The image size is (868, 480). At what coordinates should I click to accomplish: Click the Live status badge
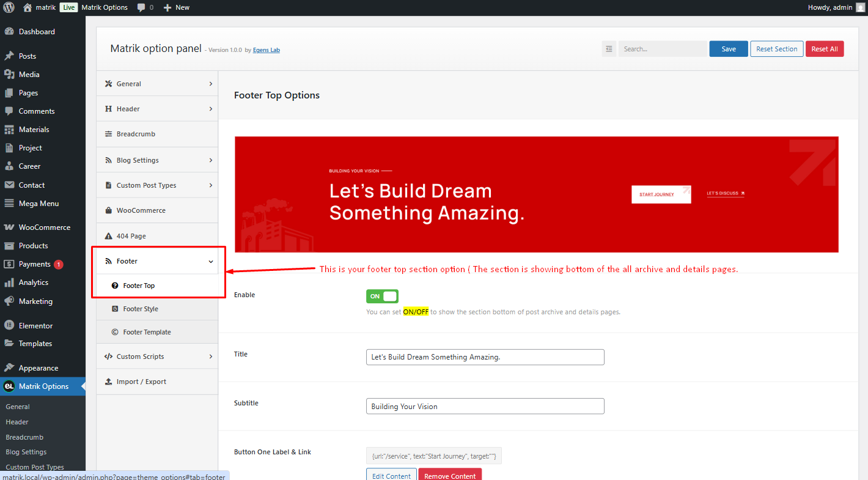[x=69, y=7]
